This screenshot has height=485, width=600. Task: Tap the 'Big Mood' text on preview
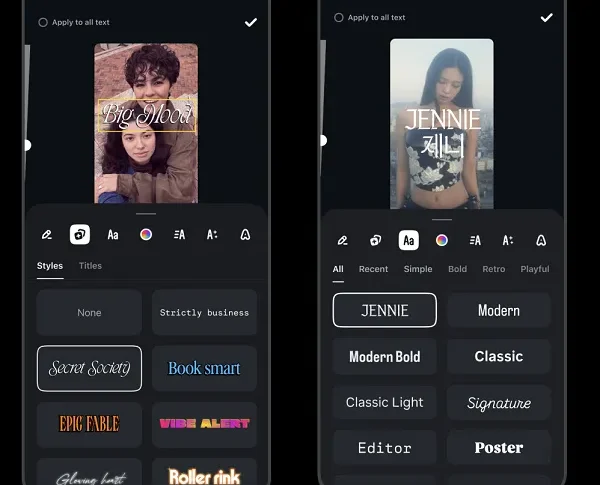(x=146, y=114)
